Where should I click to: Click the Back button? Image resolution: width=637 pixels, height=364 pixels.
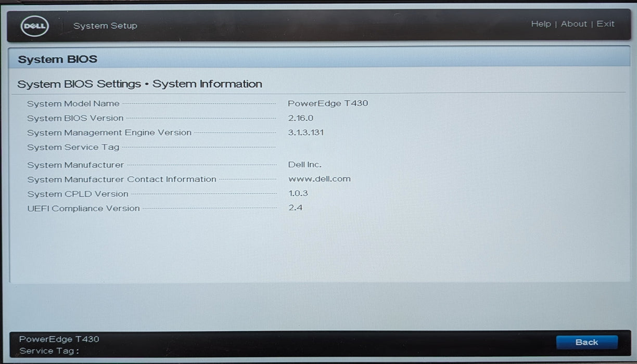pos(587,342)
